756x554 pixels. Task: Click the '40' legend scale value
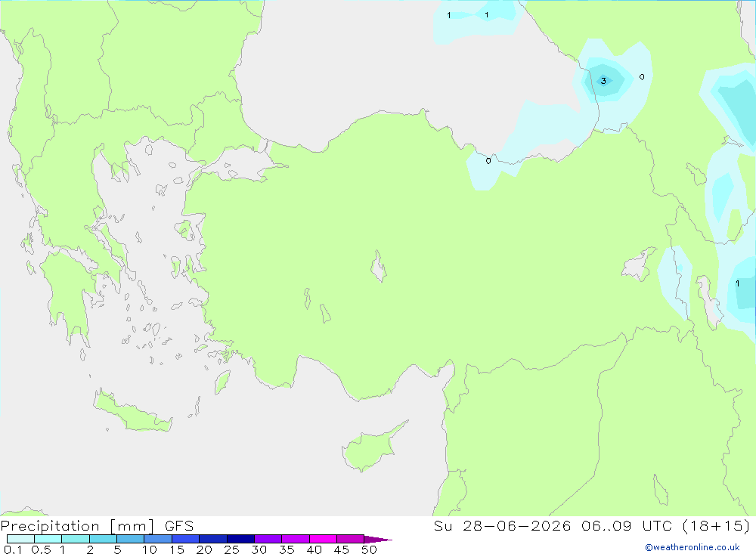[314, 549]
